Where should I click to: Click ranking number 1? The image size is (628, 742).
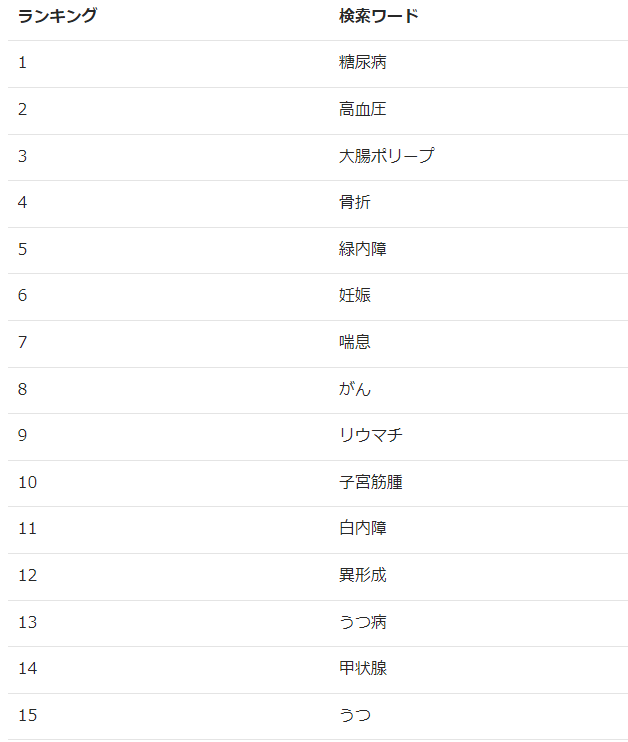tap(22, 62)
